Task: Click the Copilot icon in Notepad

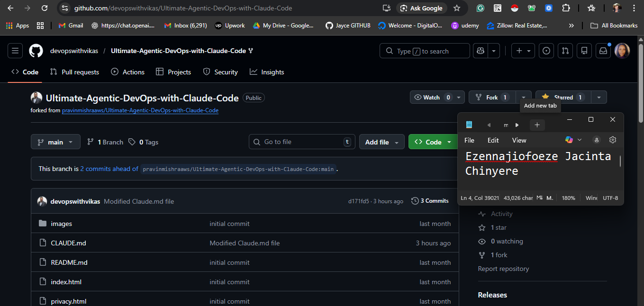Action: pyautogui.click(x=569, y=140)
